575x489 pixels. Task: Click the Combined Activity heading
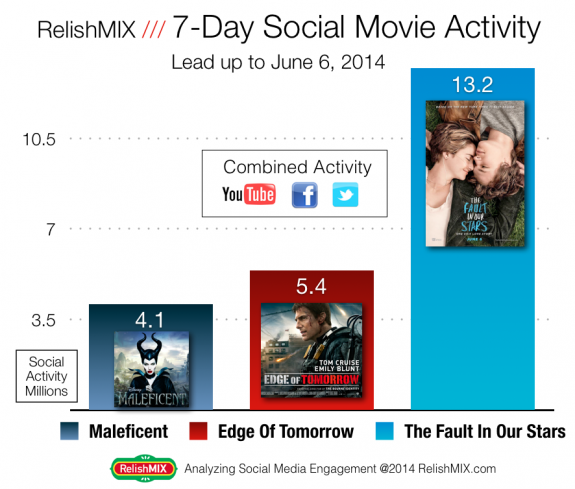click(297, 167)
